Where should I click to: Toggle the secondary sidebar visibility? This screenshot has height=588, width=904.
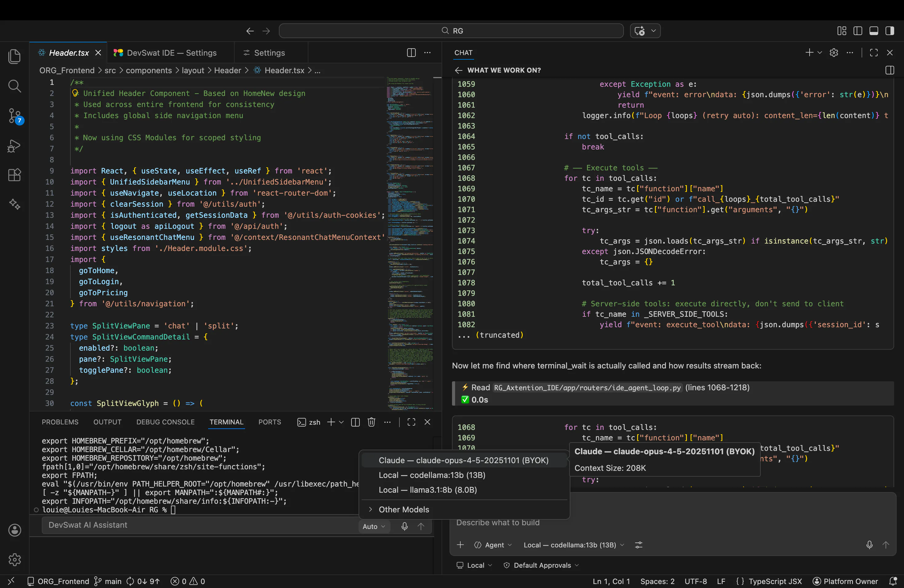click(890, 31)
